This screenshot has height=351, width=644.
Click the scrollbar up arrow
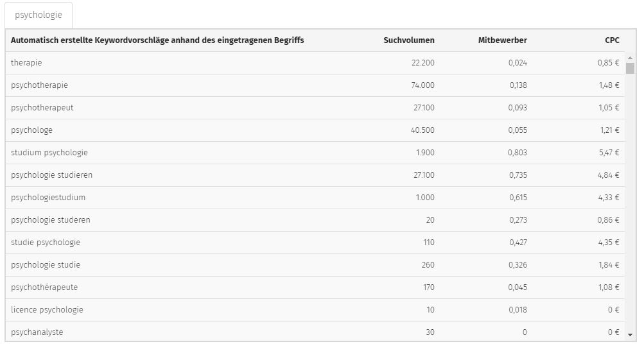click(630, 58)
